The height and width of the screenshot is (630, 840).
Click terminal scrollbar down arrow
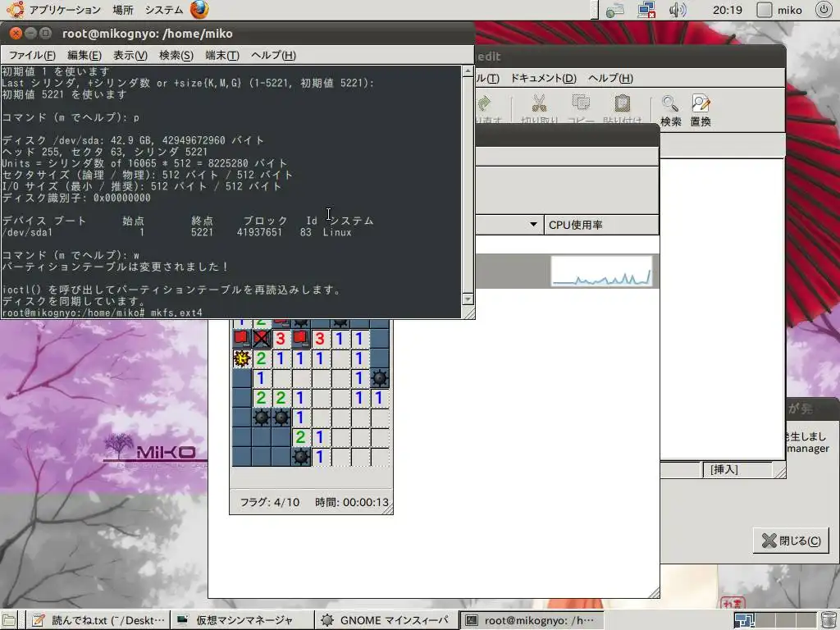(x=468, y=299)
